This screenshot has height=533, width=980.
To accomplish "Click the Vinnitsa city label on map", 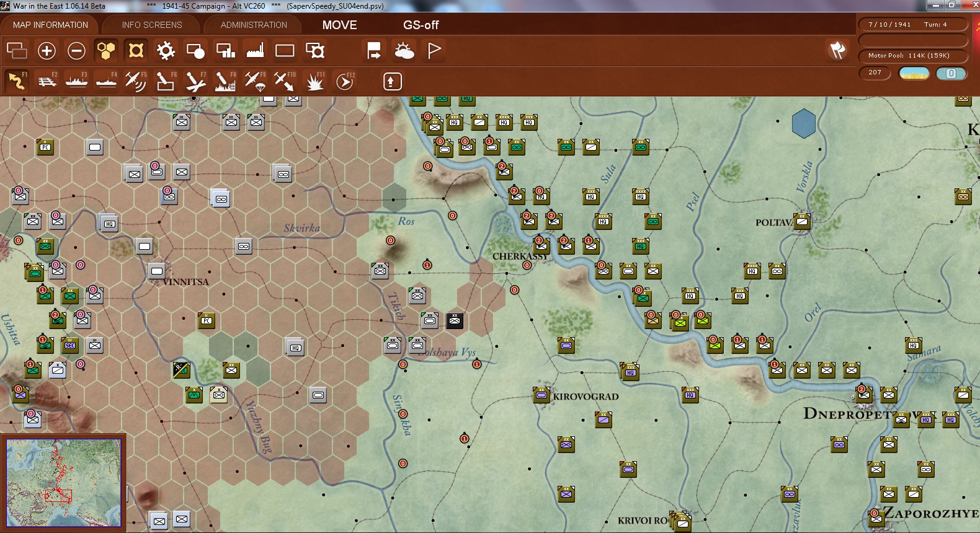I will point(186,282).
